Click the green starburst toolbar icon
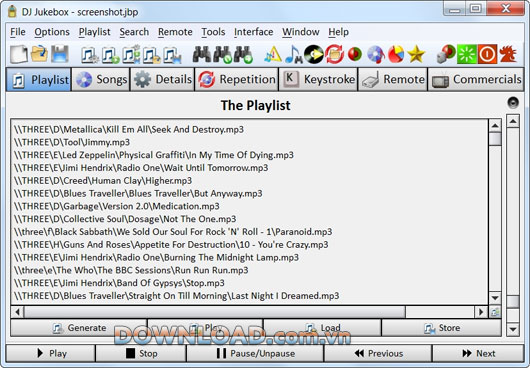 click(466, 54)
